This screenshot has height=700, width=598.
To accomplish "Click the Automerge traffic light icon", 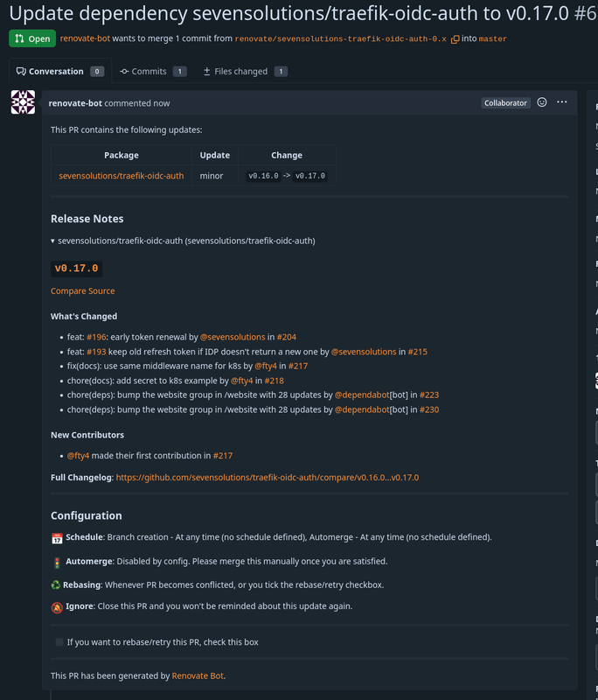I will tap(55, 562).
